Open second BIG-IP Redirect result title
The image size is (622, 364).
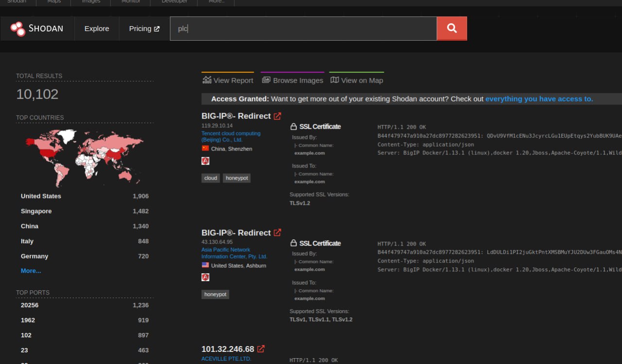pyautogui.click(x=236, y=232)
